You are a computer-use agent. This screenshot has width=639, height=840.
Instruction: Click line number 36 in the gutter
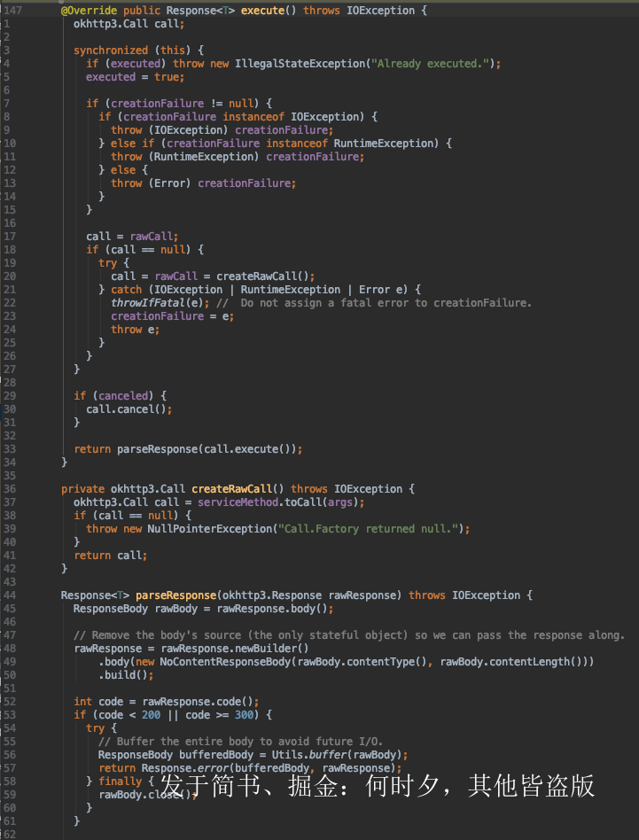(x=7, y=488)
